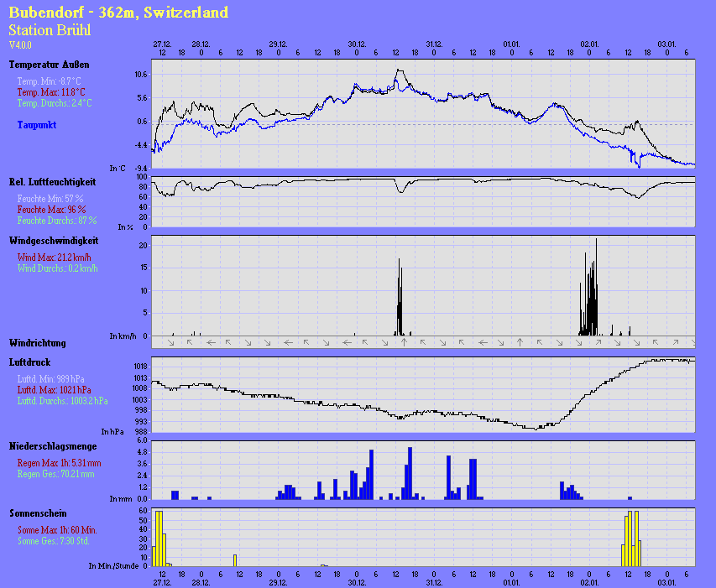Select the 'Sonnenschein' heading
Image resolution: width=716 pixels, height=588 pixels.
point(38,513)
